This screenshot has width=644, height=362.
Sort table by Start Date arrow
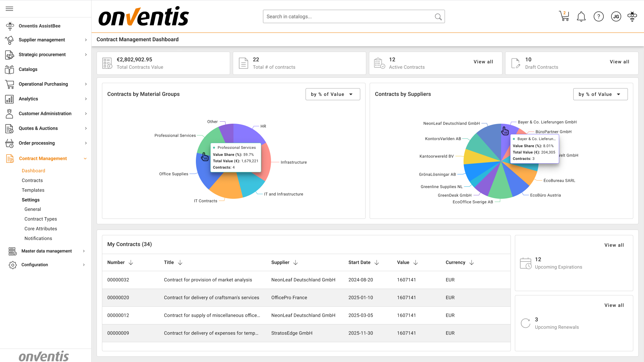tap(377, 262)
